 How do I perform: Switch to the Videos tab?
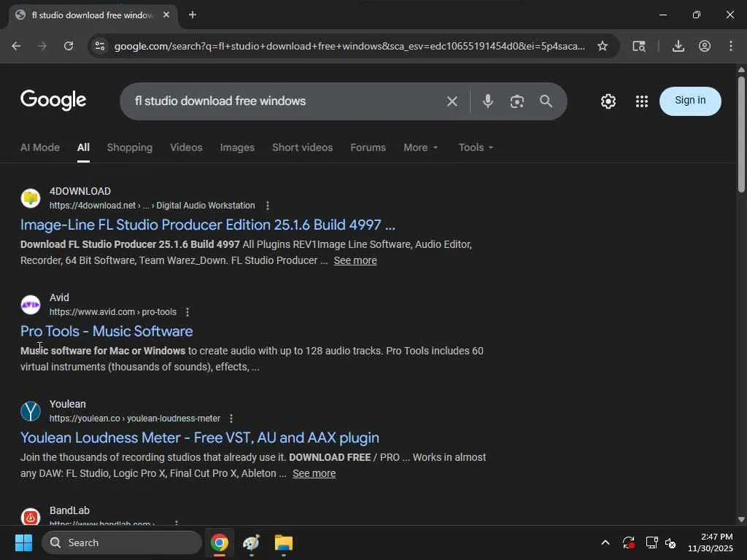pyautogui.click(x=186, y=147)
